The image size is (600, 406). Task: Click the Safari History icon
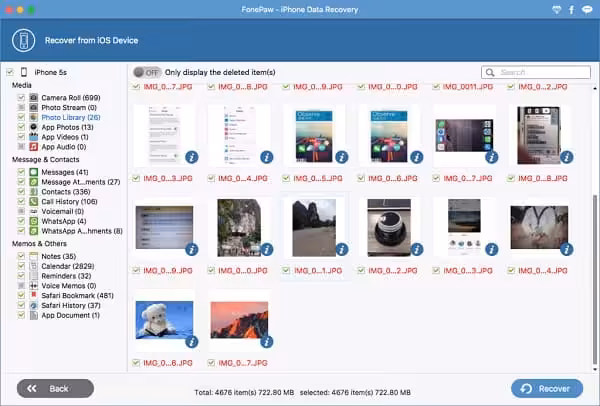pos(34,305)
